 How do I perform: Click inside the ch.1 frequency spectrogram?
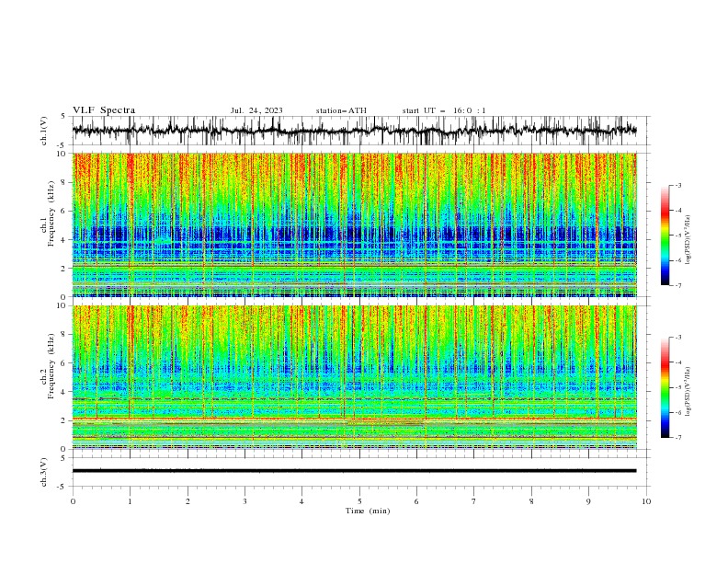tap(355, 224)
